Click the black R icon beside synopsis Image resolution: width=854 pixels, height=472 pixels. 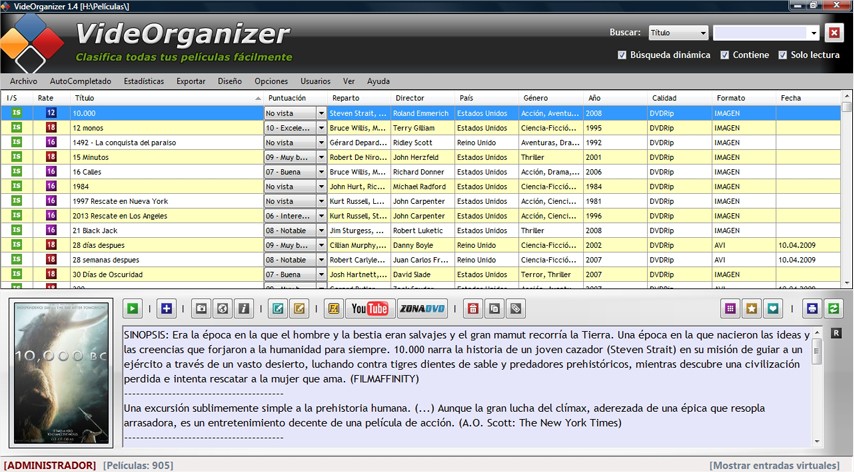point(836,333)
